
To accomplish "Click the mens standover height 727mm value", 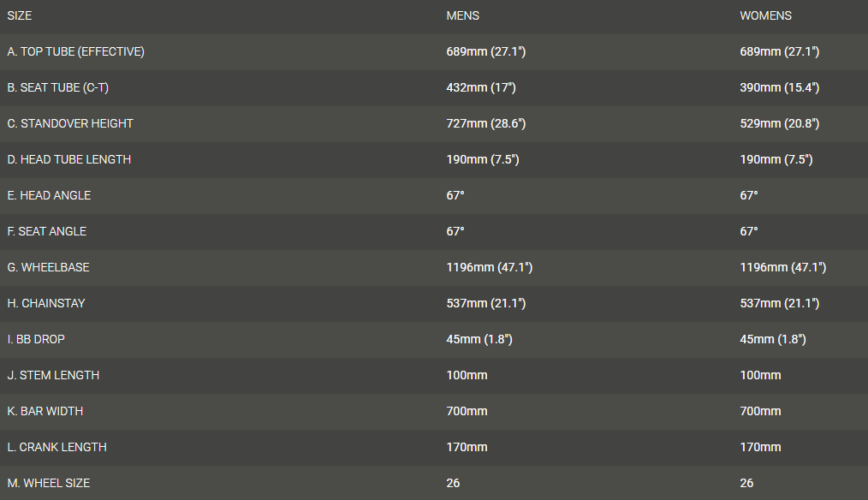I will point(485,123).
